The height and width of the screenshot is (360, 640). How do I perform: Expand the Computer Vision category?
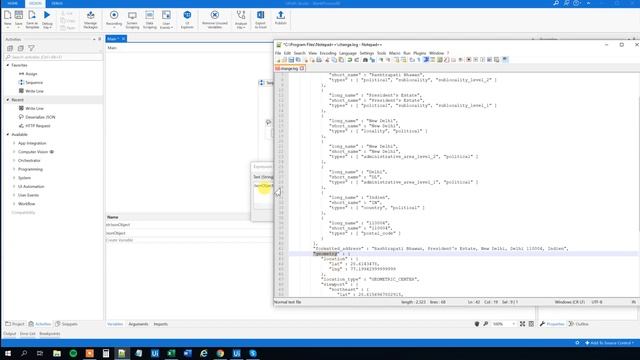(x=14, y=152)
